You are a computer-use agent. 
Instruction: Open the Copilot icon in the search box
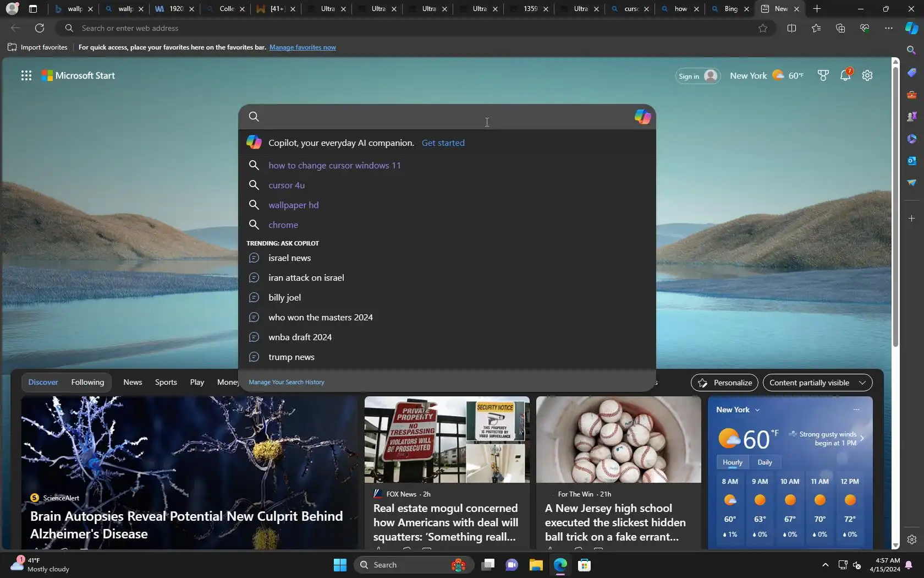[x=642, y=117]
